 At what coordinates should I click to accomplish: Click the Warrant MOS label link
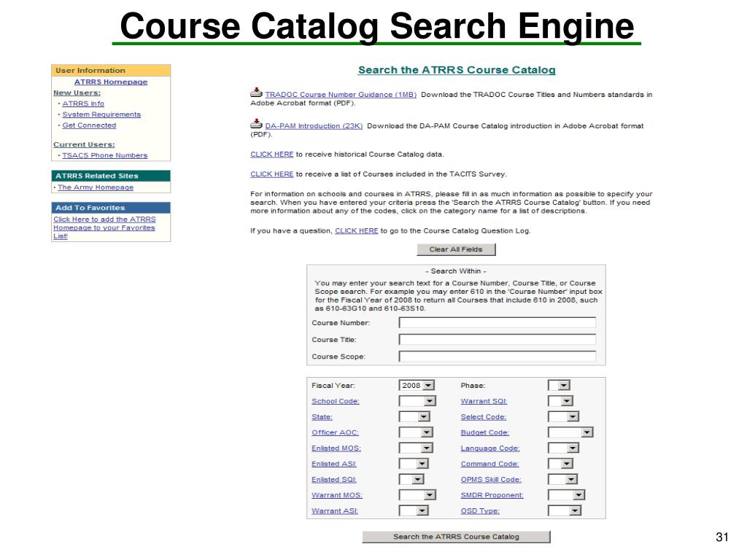click(337, 495)
